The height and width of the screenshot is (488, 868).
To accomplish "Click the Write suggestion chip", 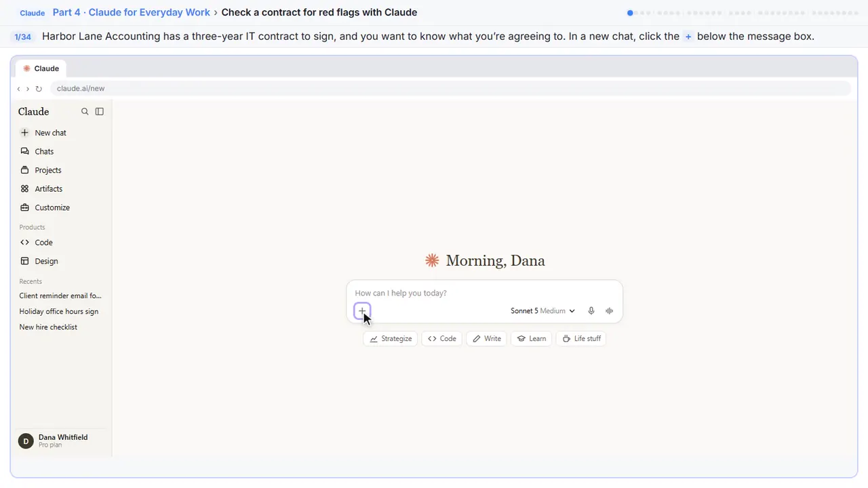I will tap(487, 338).
